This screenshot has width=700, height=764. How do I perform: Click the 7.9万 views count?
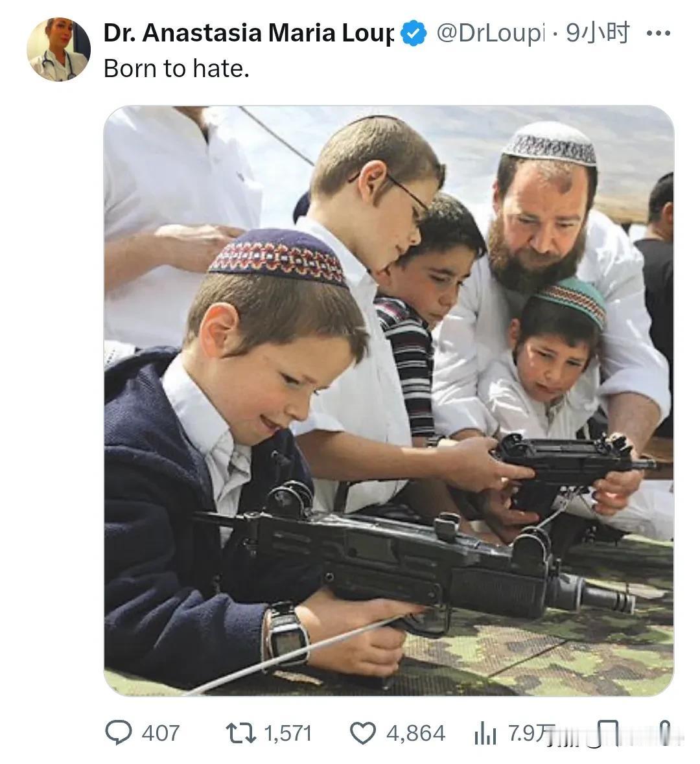click(x=532, y=734)
